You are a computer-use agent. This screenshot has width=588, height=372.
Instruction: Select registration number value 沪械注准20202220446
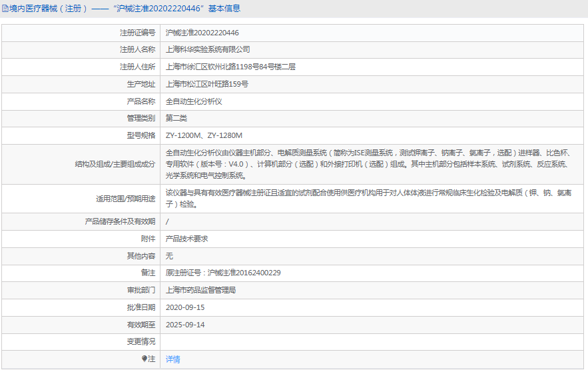pyautogui.click(x=202, y=33)
